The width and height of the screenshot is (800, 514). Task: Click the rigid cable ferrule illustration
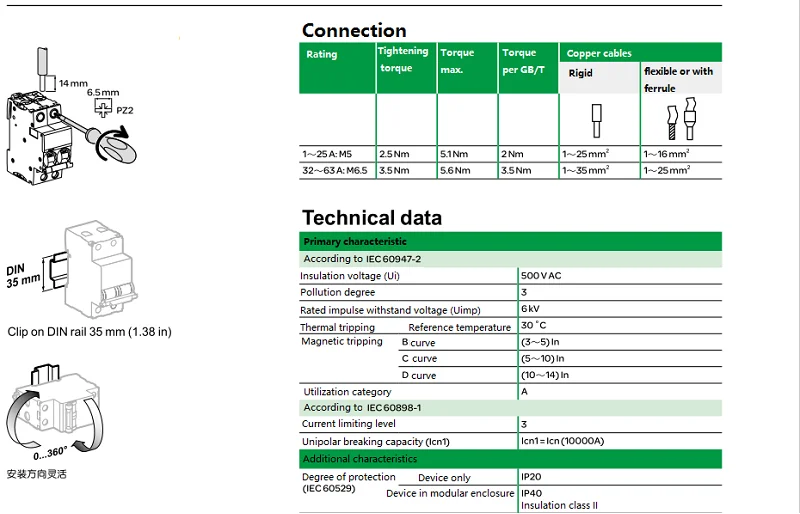(596, 121)
